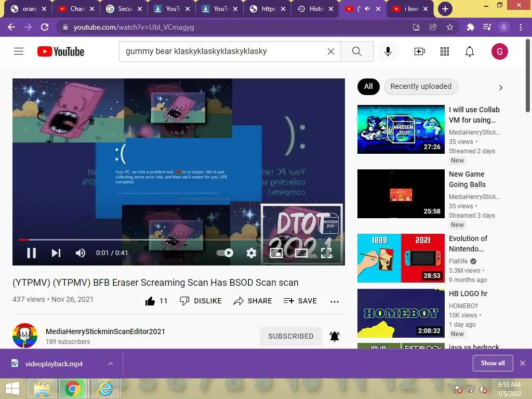This screenshot has height=399, width=532.
Task: Open the HOMEBOY logo video thumbnail
Action: coord(401,313)
